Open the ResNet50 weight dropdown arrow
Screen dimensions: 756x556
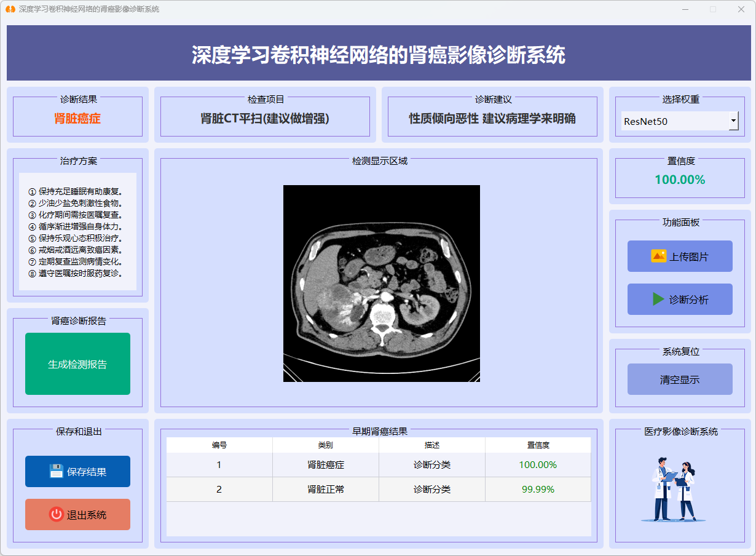click(x=733, y=121)
